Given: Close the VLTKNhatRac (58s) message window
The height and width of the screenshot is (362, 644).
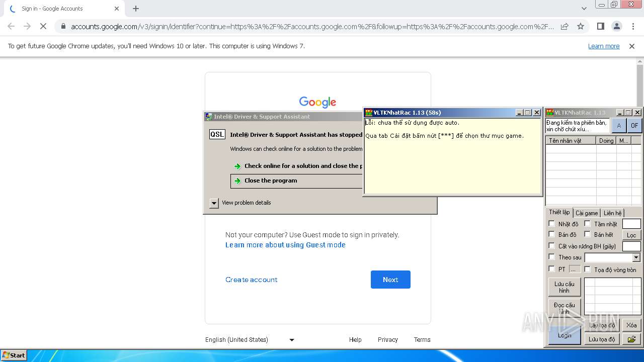Looking at the screenshot, I should [x=536, y=113].
